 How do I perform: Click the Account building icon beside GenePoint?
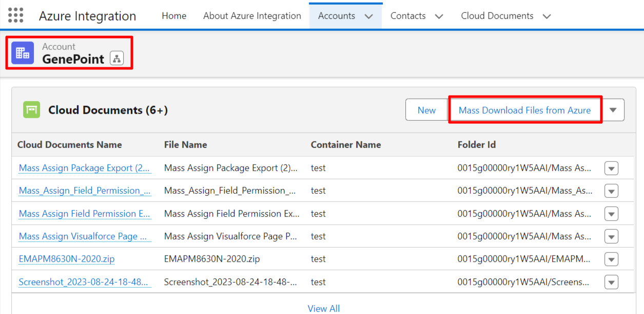(x=23, y=53)
